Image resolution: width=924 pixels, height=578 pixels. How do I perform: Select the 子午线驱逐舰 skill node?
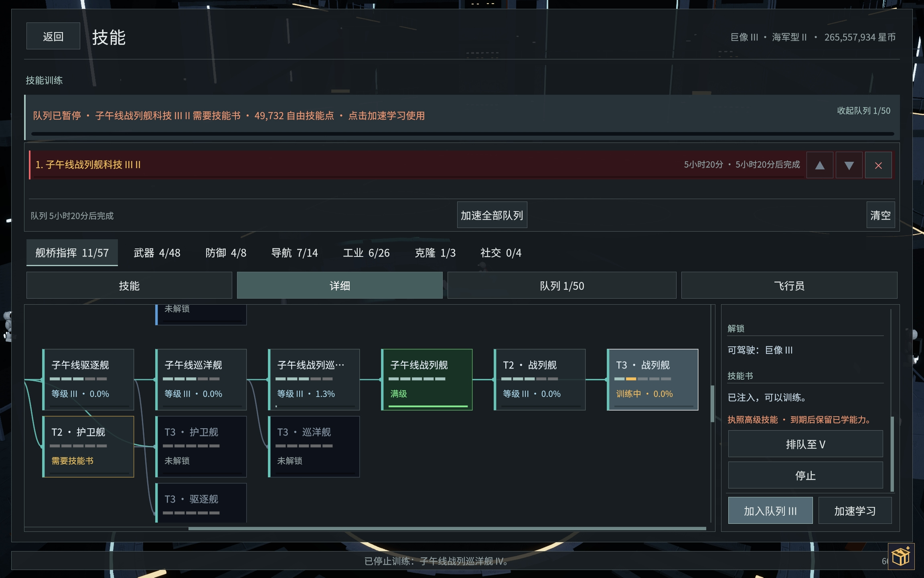click(88, 379)
